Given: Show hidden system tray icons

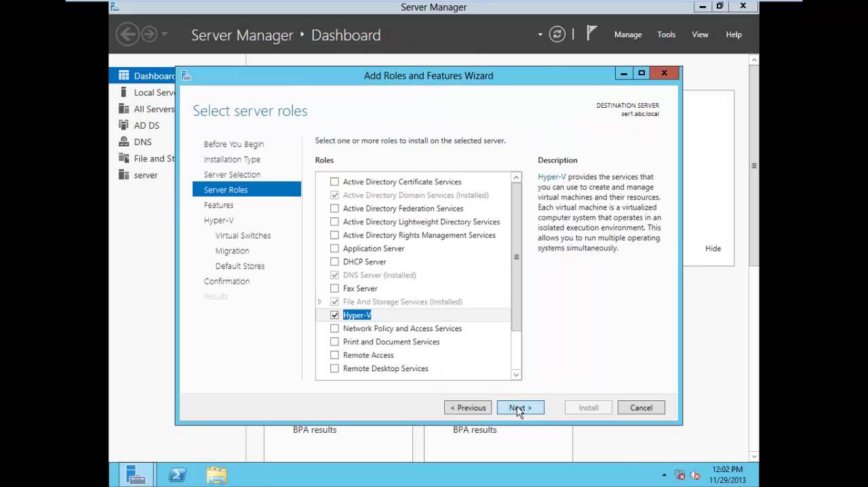Looking at the screenshot, I should pyautogui.click(x=664, y=475).
